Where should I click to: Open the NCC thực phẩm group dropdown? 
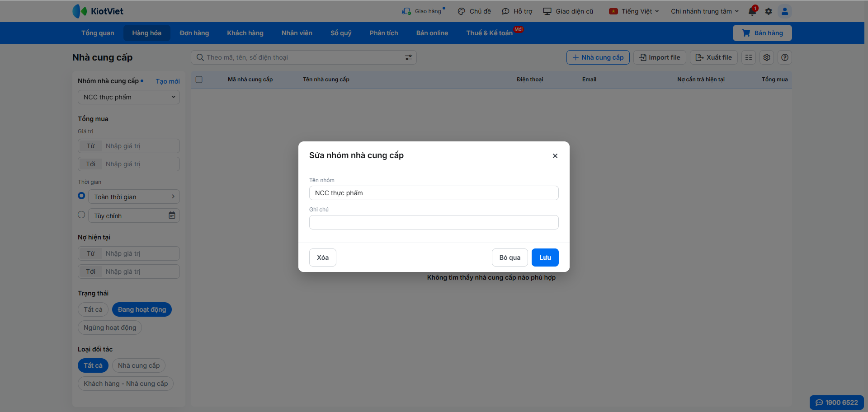[x=129, y=97]
